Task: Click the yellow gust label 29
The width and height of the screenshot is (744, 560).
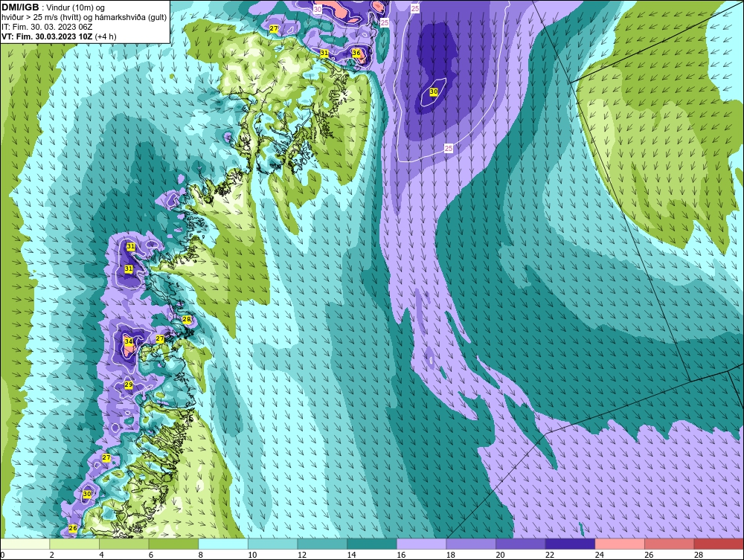Action: (129, 384)
